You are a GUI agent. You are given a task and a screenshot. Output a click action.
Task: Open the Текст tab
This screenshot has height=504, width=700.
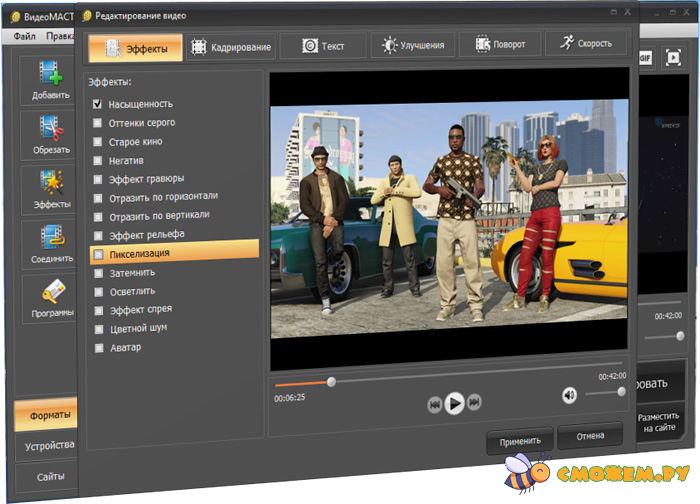tap(323, 46)
